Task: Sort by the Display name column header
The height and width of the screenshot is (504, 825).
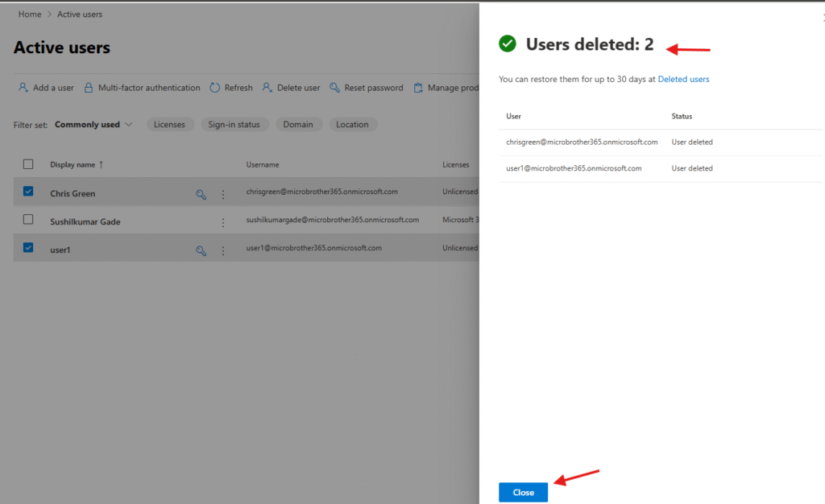Action: click(x=73, y=165)
